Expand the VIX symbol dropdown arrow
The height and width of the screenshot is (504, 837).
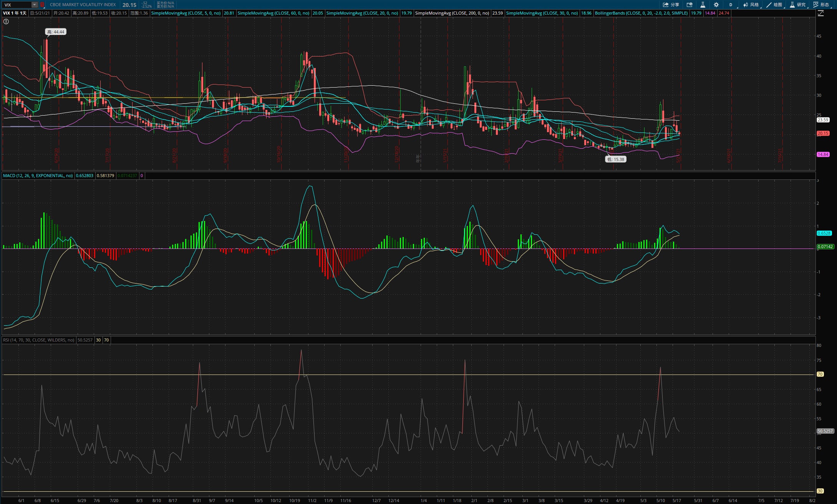pos(35,5)
